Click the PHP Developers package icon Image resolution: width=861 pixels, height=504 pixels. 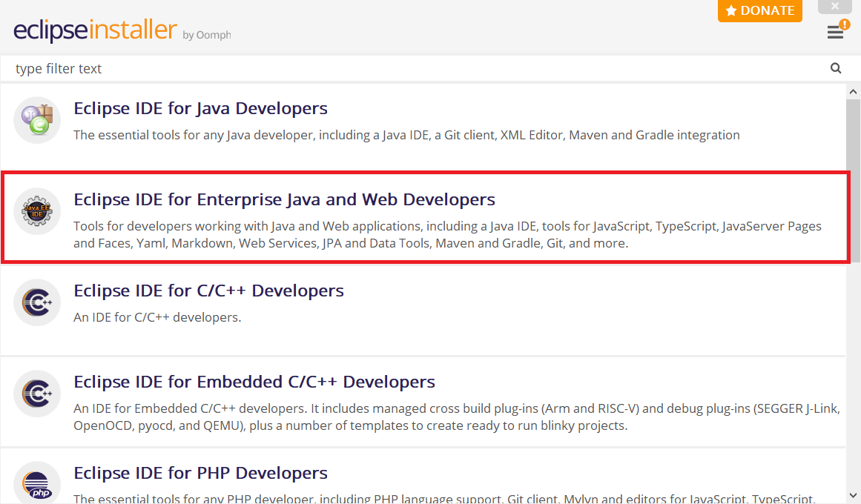pos(37,483)
